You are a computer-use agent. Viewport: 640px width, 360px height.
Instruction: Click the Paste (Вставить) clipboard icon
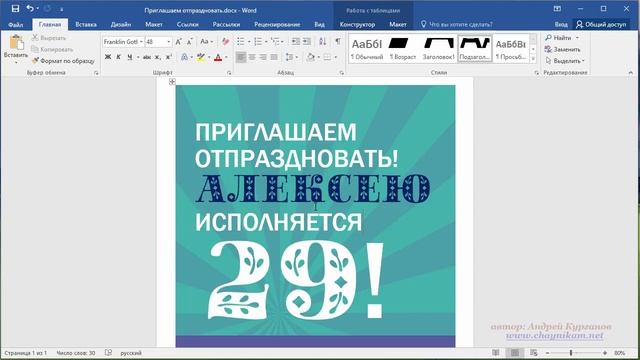[16, 42]
